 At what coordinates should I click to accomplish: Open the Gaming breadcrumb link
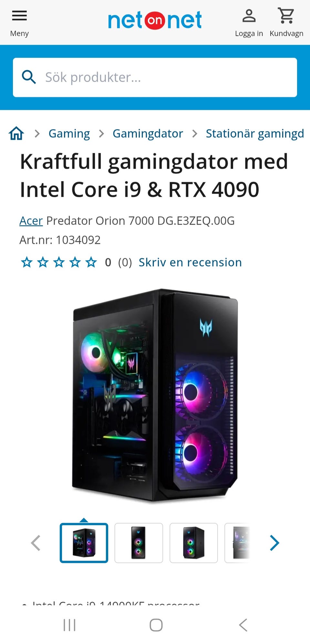point(69,133)
